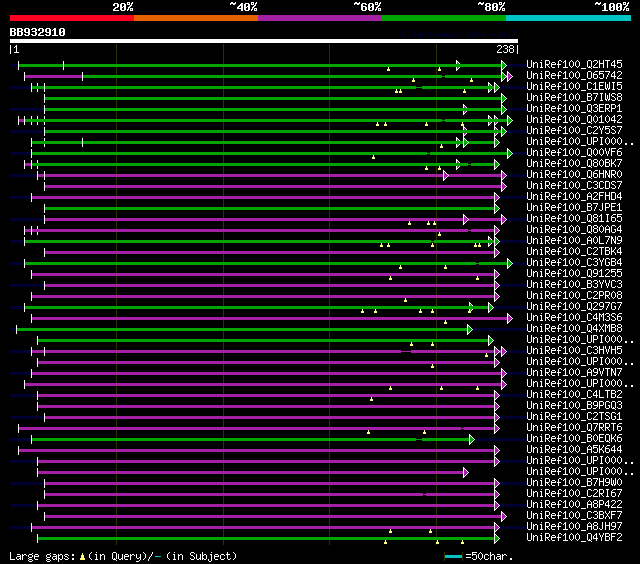Click the green ~80% identity legend segment
This screenshot has height=564, width=640.
point(444,18)
